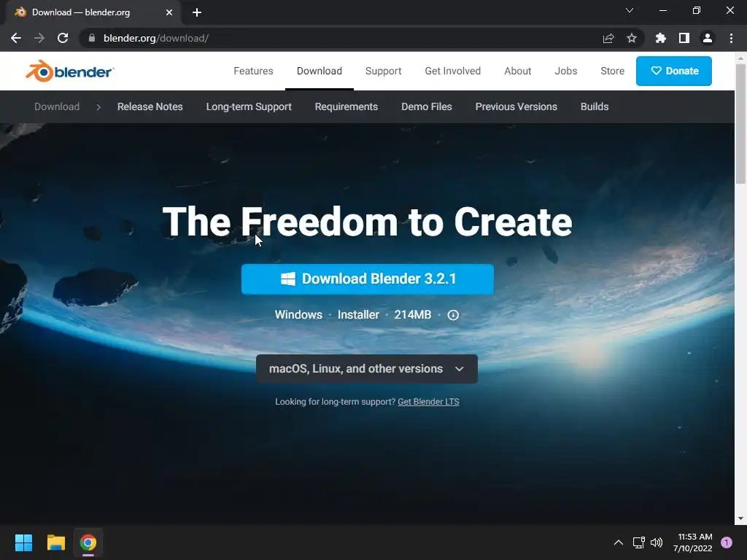Click the Blender logo in the site header
The width and height of the screenshot is (747, 560).
[x=69, y=71]
